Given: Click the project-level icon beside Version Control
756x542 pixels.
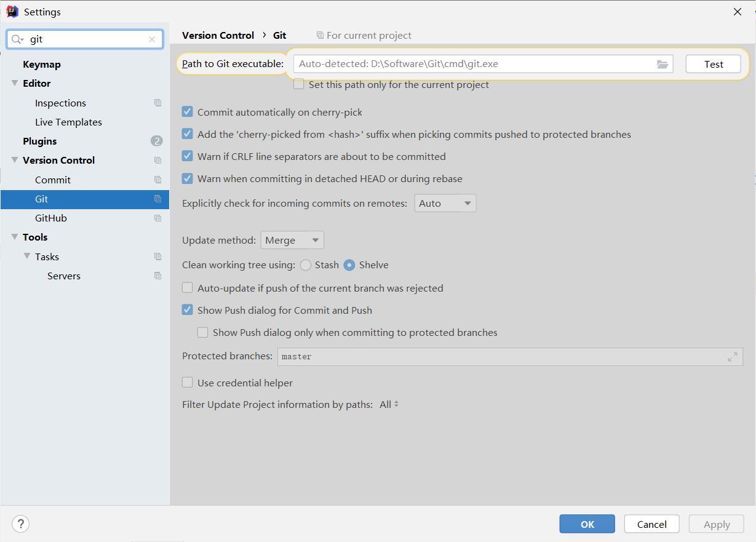Looking at the screenshot, I should click(x=157, y=160).
